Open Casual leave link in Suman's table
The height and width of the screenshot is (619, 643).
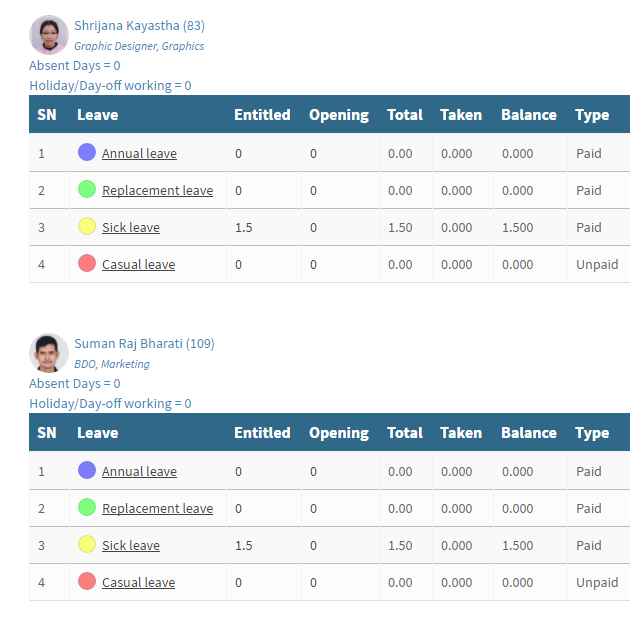(x=139, y=582)
